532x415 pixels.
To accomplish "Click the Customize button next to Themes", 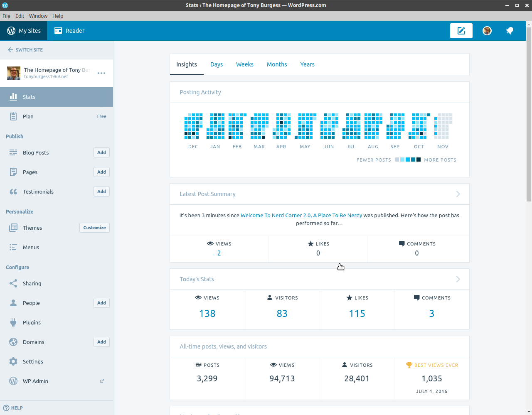I will (94, 228).
